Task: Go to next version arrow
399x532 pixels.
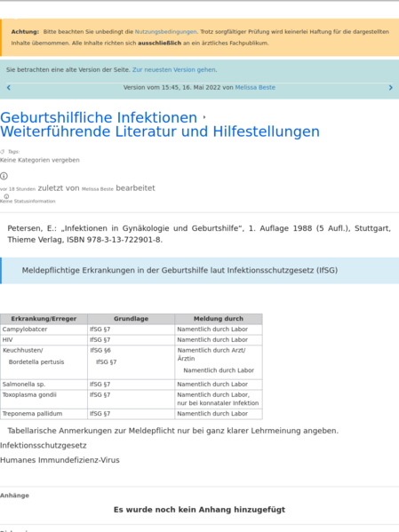Action: pyautogui.click(x=390, y=88)
